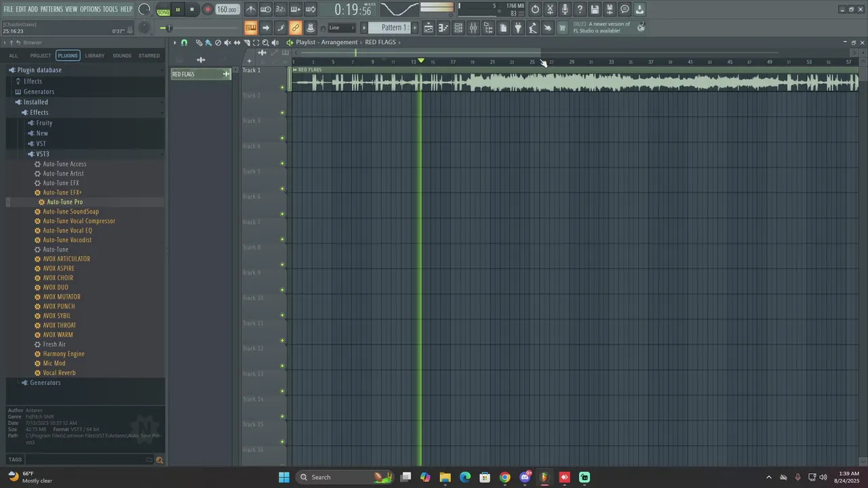Toggle overdub recording icon
Viewport: 868px width, 488px height.
pyautogui.click(x=296, y=9)
